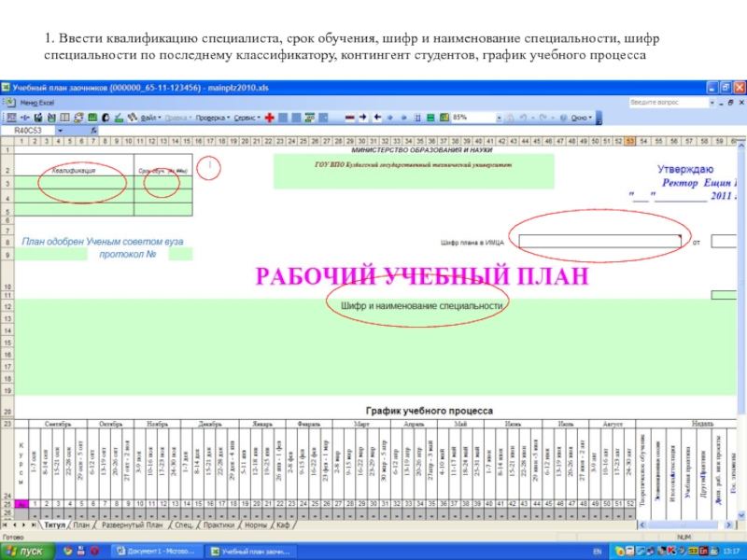Click the next-sheet tab navigation arrow
Screen dimensions: 747x560
pyautogui.click(x=23, y=525)
